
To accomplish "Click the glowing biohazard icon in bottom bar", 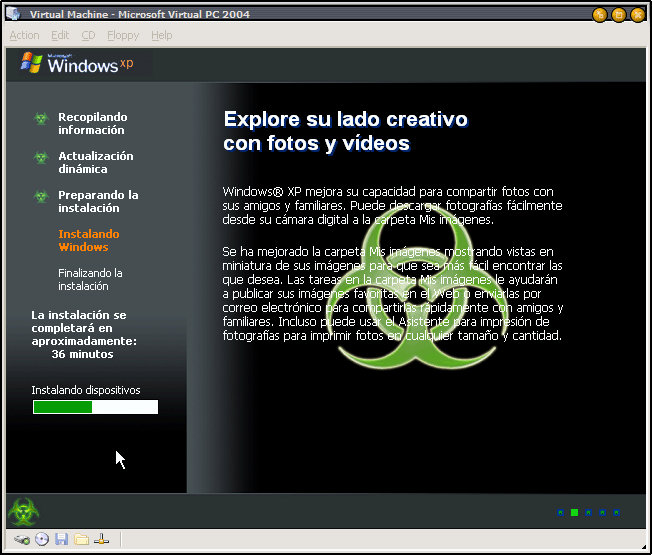I will [23, 512].
